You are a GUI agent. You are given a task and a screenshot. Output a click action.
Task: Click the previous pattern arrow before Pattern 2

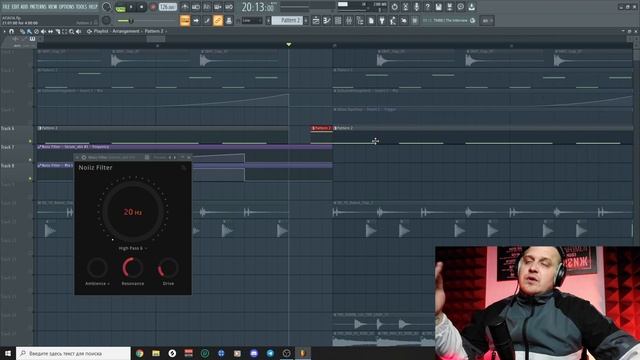click(x=268, y=20)
